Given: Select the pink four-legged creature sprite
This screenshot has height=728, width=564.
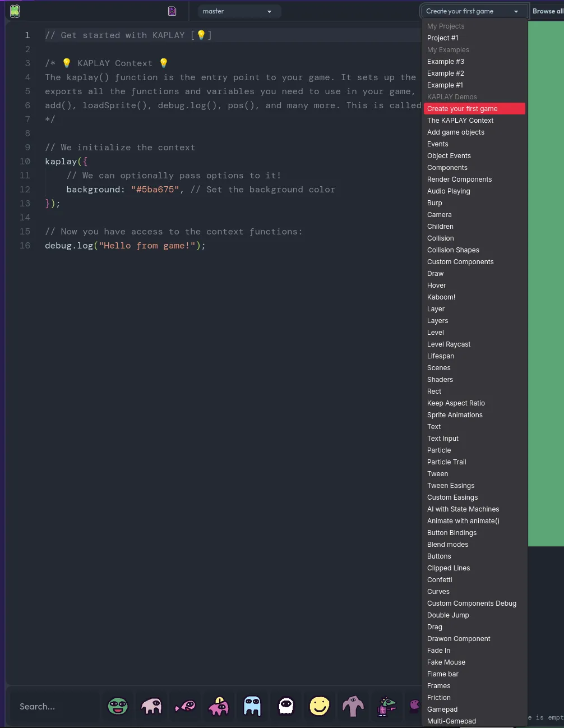Looking at the screenshot, I should click(x=151, y=706).
